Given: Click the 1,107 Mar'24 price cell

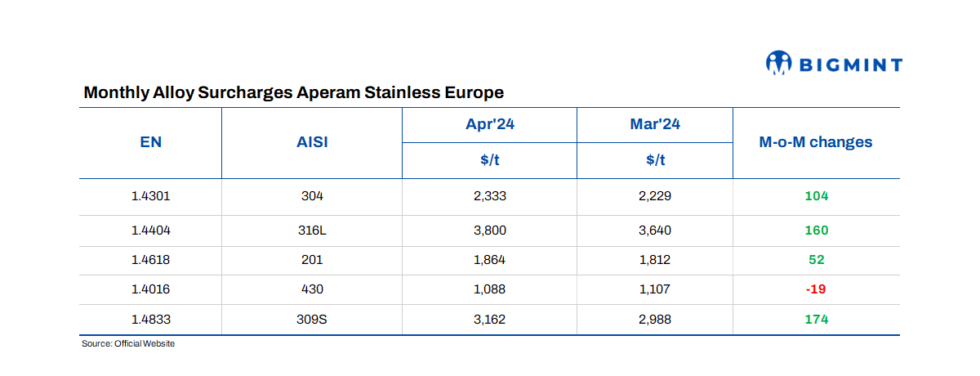Looking at the screenshot, I should 655,289.
